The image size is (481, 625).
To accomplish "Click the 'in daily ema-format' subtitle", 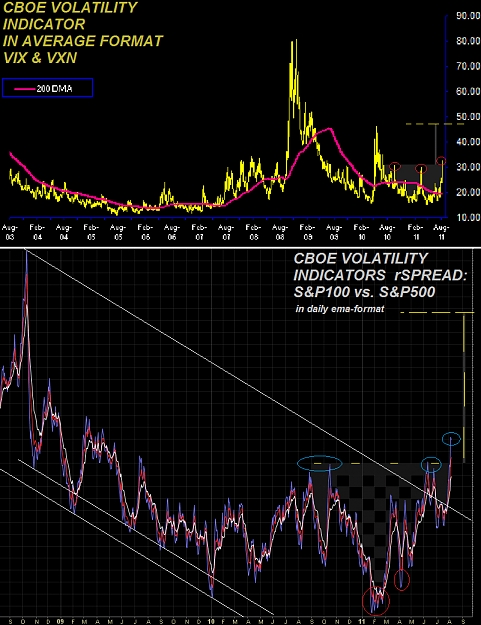I will [x=340, y=309].
